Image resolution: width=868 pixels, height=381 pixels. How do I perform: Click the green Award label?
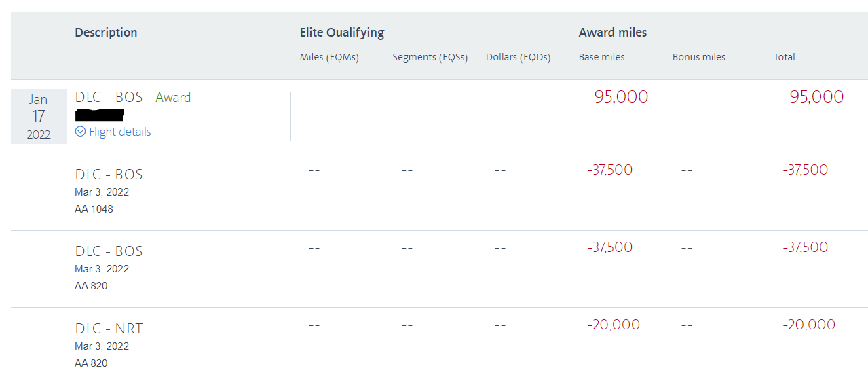coord(173,97)
